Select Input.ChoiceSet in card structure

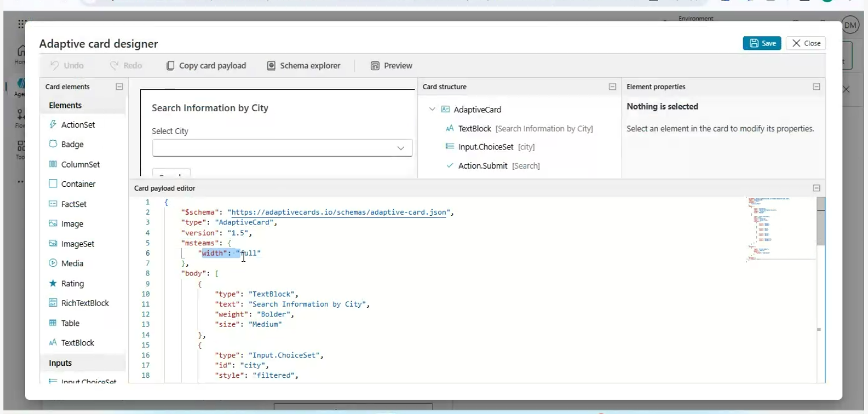pos(485,147)
